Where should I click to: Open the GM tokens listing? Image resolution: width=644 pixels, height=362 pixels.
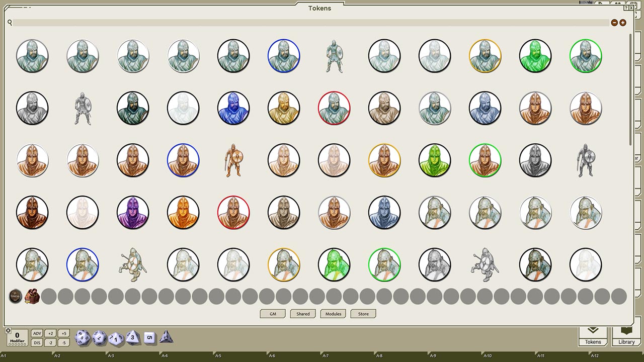tap(272, 313)
